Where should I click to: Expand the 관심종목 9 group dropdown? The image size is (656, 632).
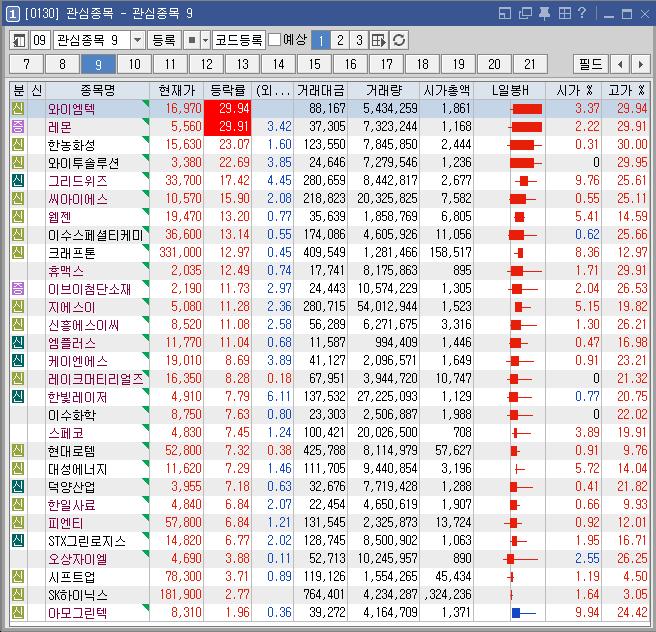pos(137,40)
